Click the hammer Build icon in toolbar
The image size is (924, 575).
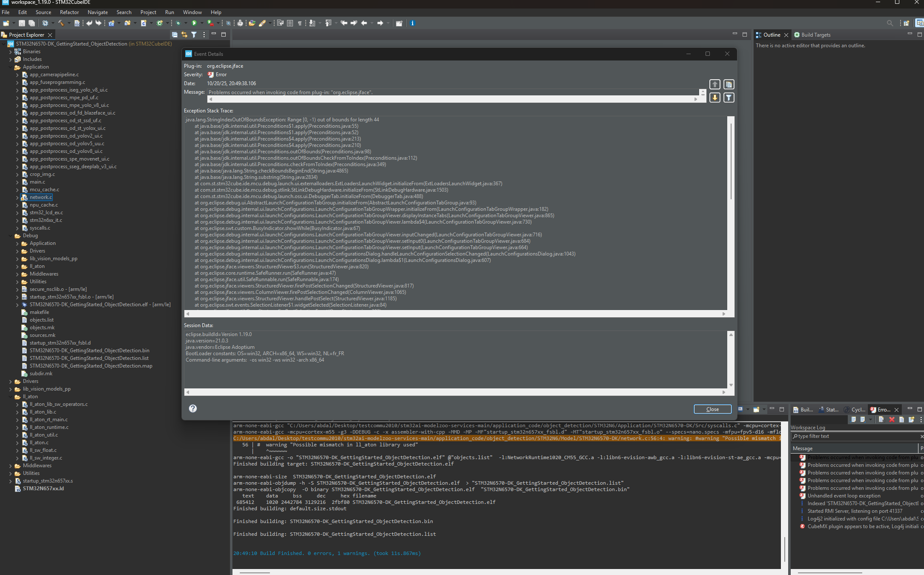pos(60,23)
